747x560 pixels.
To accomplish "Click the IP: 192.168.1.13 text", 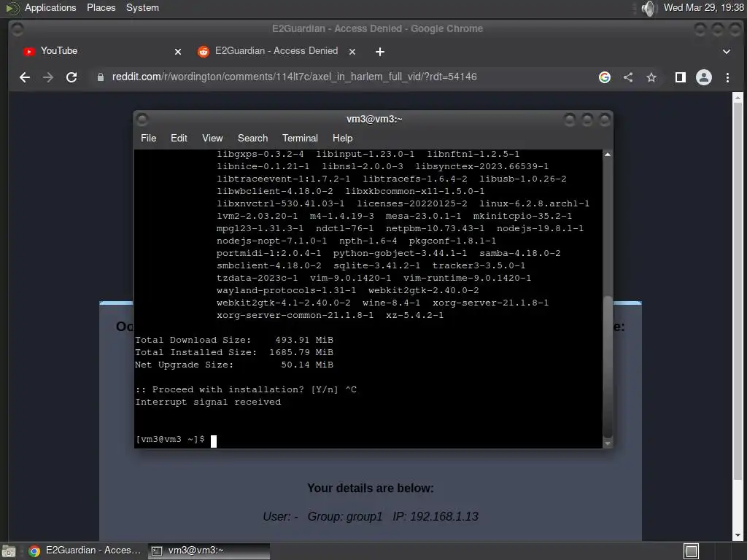I will (x=436, y=517).
